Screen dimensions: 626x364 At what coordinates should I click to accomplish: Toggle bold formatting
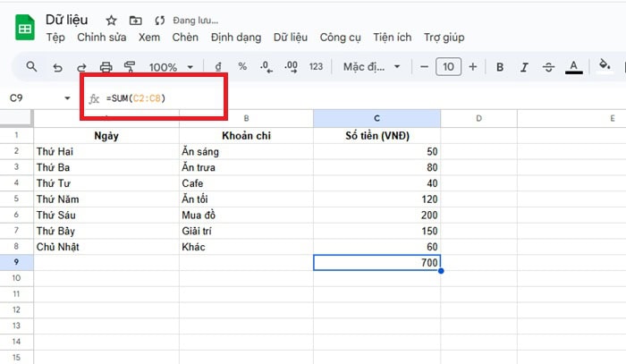[x=500, y=67]
